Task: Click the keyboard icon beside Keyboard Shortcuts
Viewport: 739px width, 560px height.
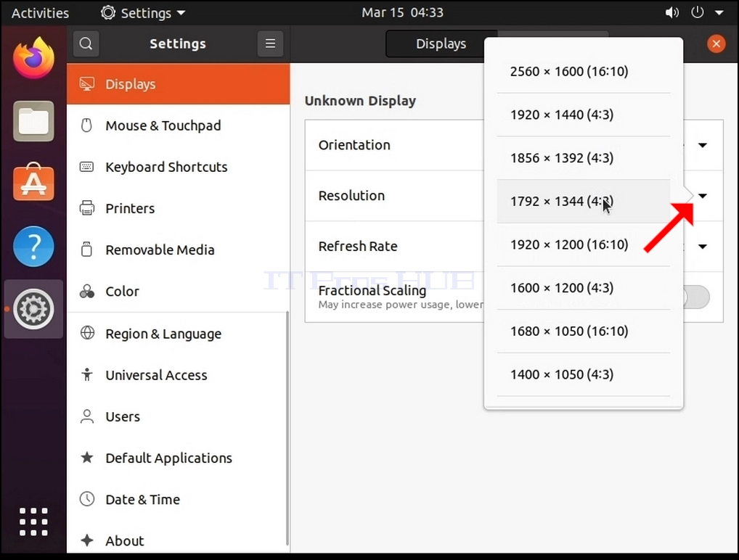Action: click(x=86, y=167)
